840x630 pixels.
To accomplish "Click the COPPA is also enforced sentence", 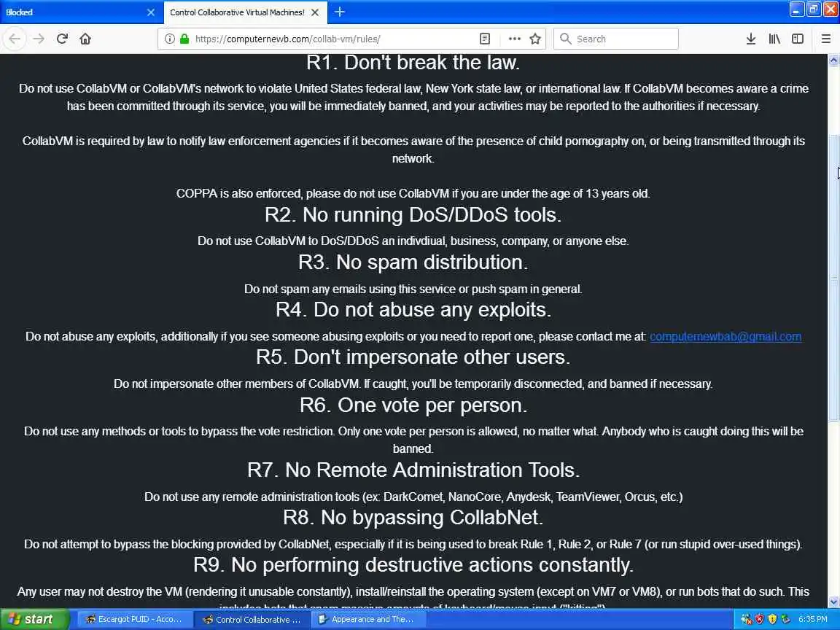I will 413,193.
